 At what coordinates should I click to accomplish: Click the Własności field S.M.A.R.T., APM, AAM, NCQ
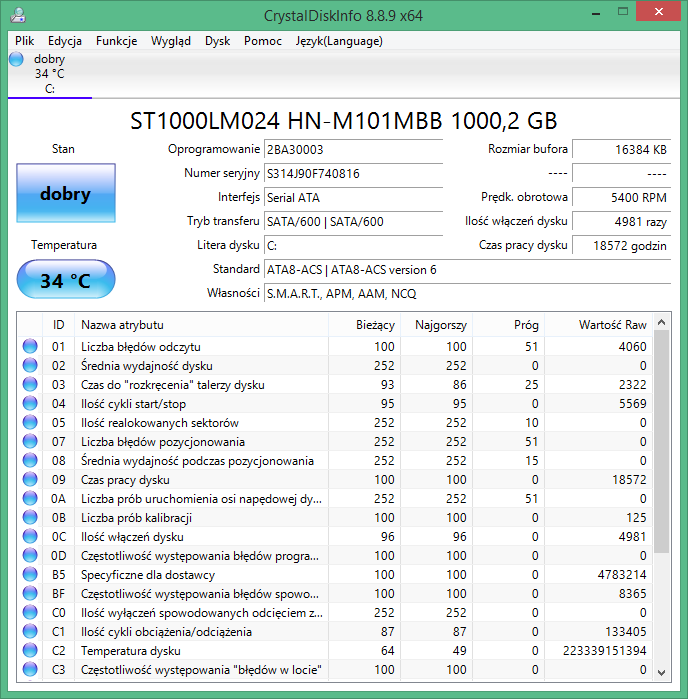[x=467, y=294]
